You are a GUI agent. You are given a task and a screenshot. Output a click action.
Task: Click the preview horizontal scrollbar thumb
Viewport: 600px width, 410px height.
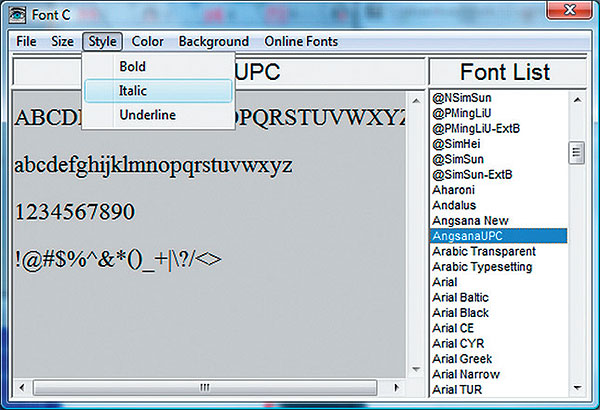pos(205,387)
